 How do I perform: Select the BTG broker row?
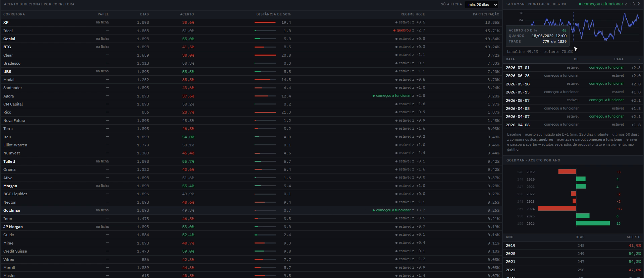251,47
